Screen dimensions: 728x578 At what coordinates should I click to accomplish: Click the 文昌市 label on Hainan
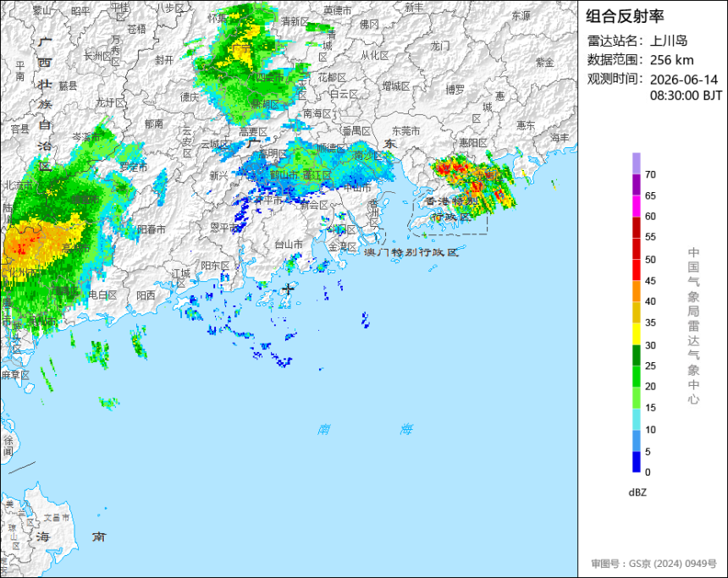(x=57, y=517)
